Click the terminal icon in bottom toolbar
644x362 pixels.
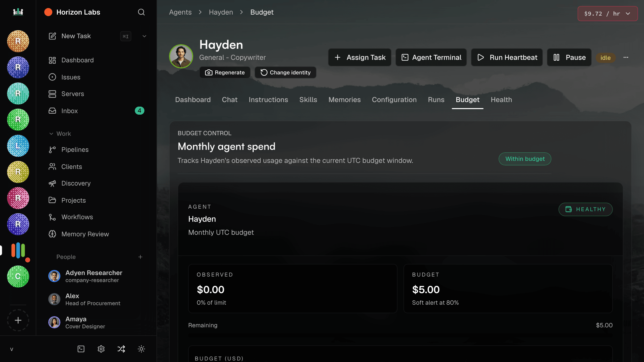click(81, 349)
